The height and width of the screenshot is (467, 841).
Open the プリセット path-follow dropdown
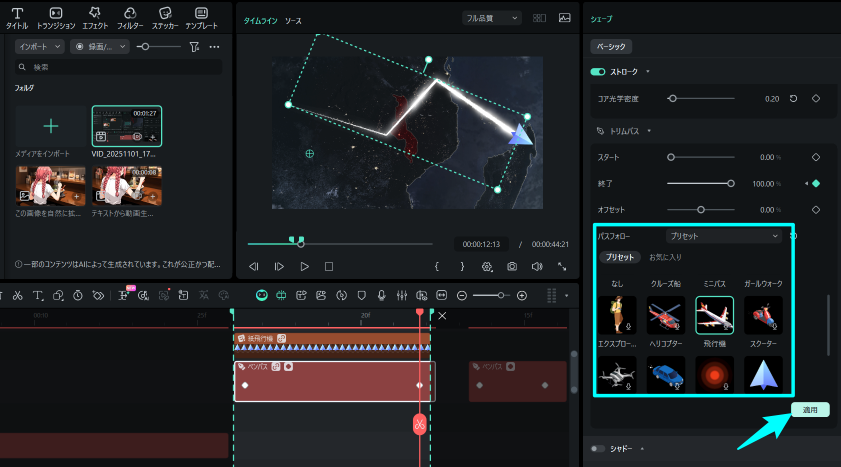pos(724,237)
